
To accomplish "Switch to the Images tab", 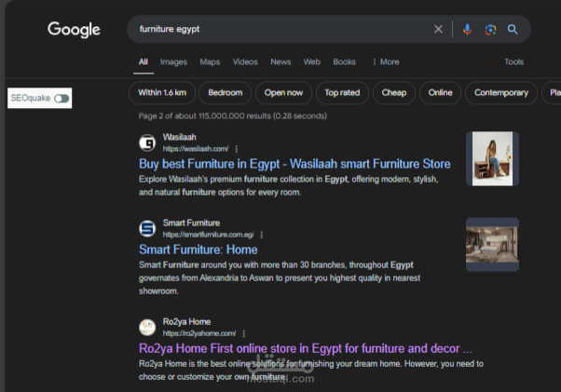I will click(x=173, y=62).
